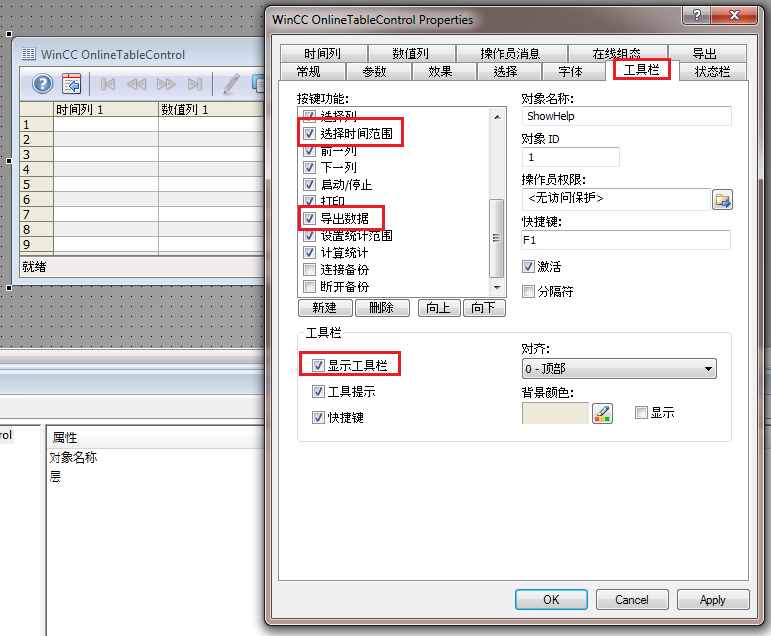Select row 5 header in table
771x636 pixels.
tap(36, 184)
